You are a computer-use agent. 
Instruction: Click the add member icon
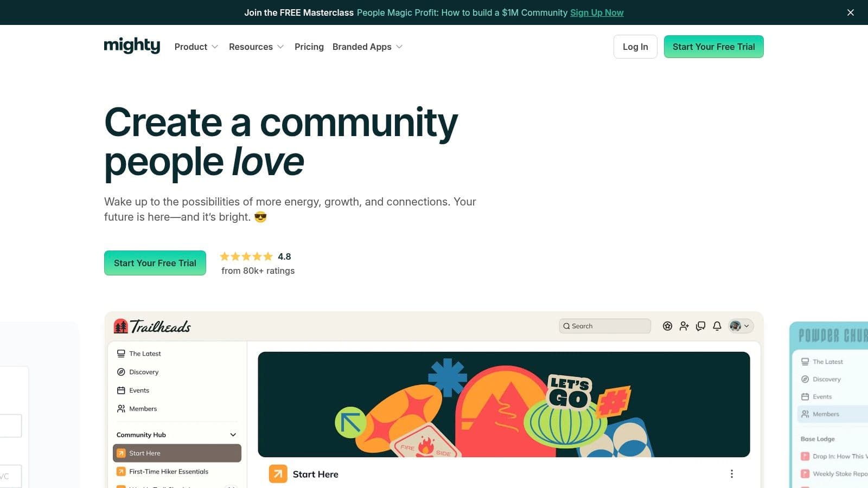684,326
